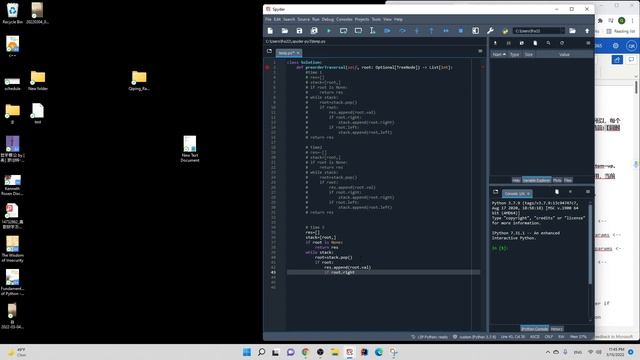Image resolution: width=640 pixels, height=360 pixels.
Task: Click Remove all variables icon in Variable Explorer
Action: tap(535, 43)
